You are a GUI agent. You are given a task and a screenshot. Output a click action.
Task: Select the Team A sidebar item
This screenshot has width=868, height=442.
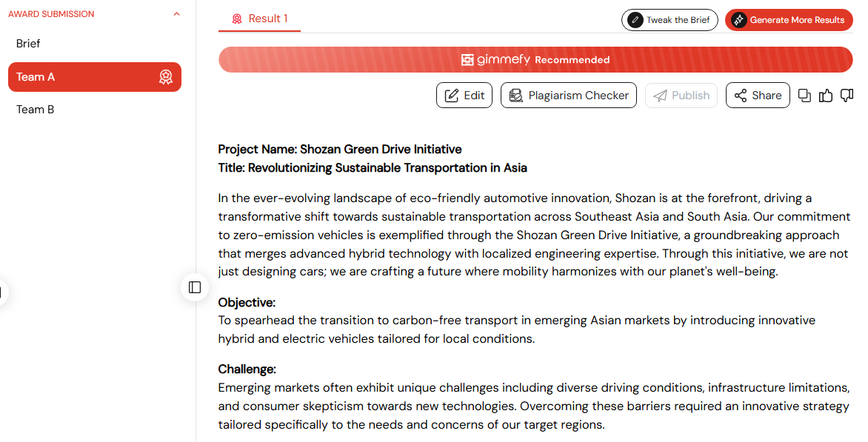click(95, 77)
